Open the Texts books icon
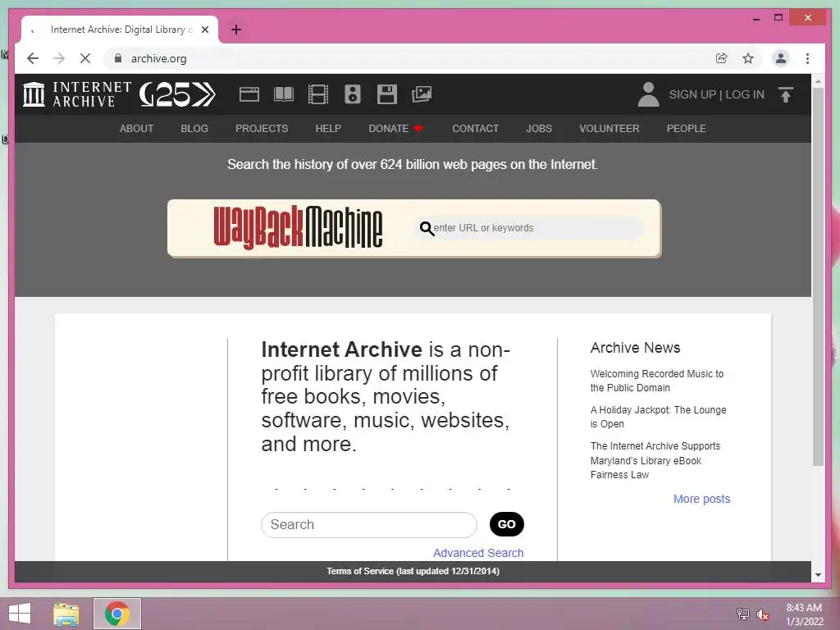 coord(283,94)
